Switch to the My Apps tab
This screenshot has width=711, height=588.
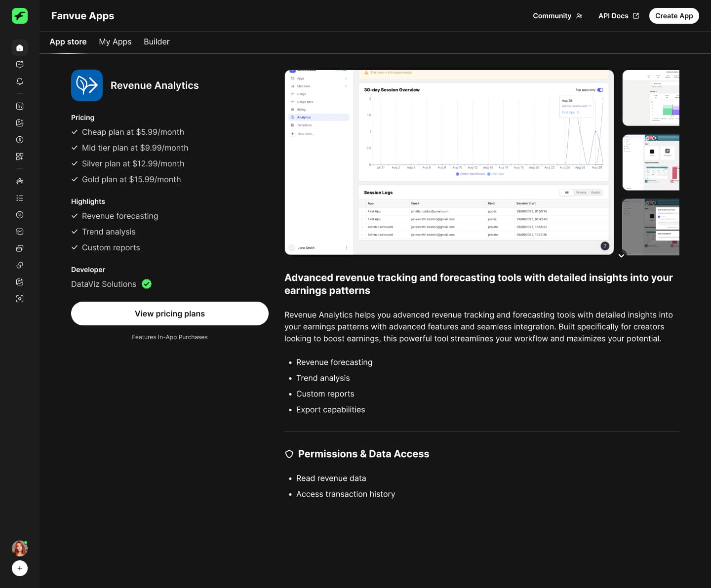(115, 42)
